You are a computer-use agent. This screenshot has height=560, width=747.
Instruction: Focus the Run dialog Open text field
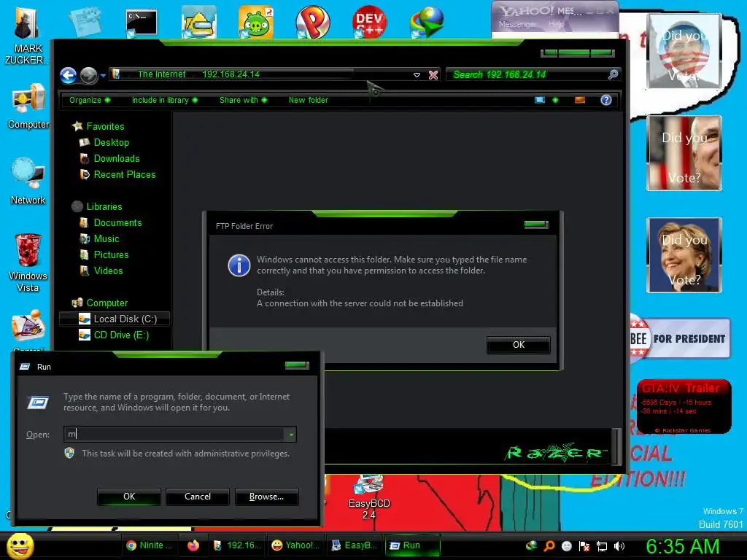click(174, 435)
